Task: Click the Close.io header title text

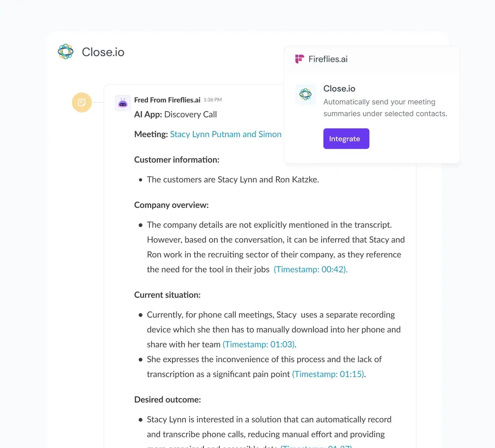Action: coord(103,52)
